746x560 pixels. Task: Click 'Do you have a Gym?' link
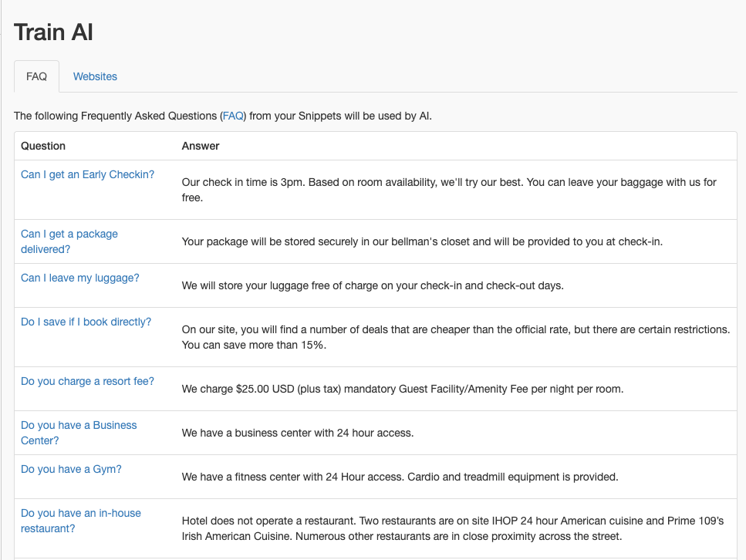click(71, 469)
